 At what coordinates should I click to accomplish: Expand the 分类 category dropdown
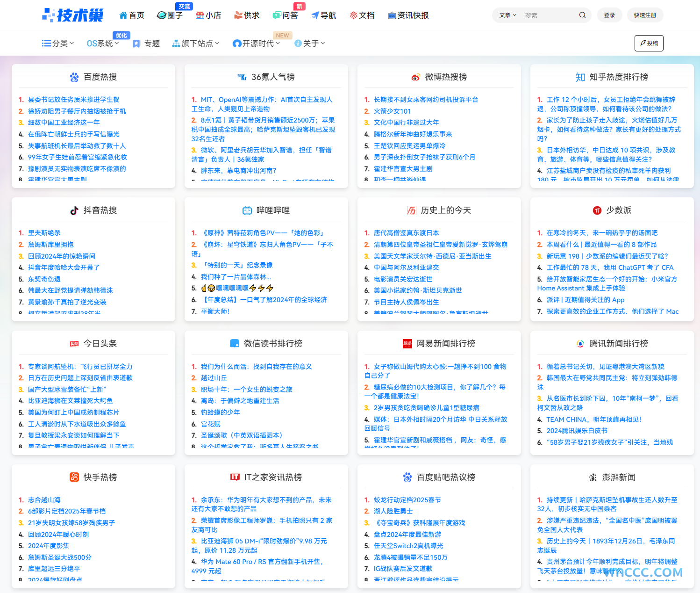pyautogui.click(x=58, y=43)
